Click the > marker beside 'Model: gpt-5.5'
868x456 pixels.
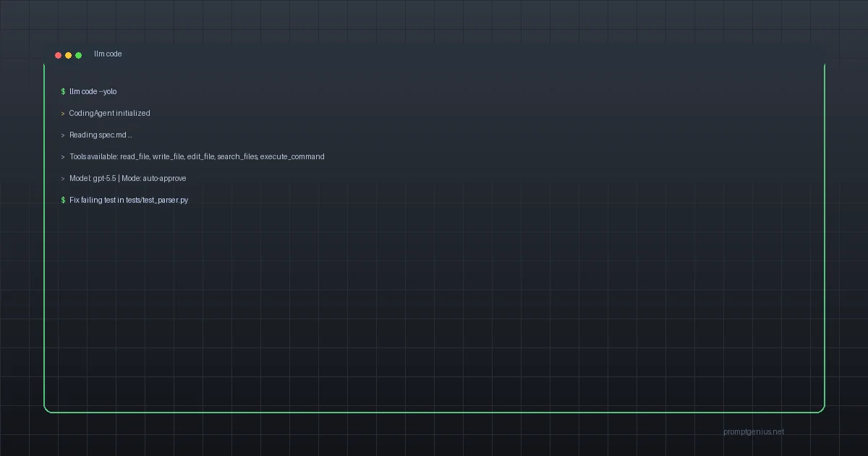(x=64, y=179)
